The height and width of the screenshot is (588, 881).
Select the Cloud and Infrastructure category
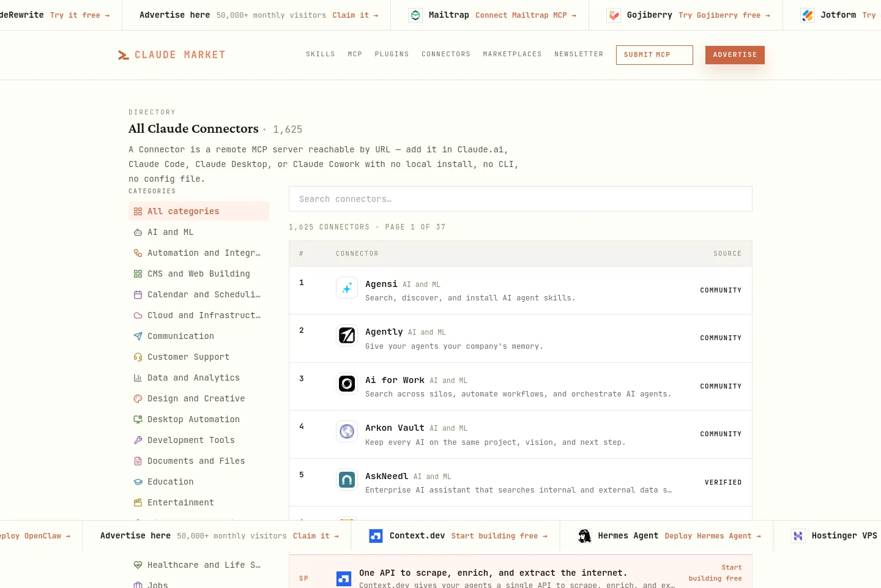click(x=199, y=315)
